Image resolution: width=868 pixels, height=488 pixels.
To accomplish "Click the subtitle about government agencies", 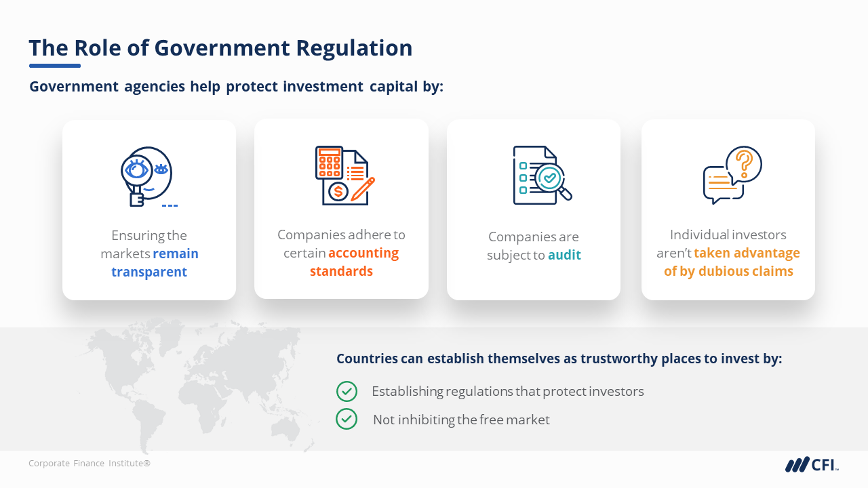I will click(x=236, y=87).
